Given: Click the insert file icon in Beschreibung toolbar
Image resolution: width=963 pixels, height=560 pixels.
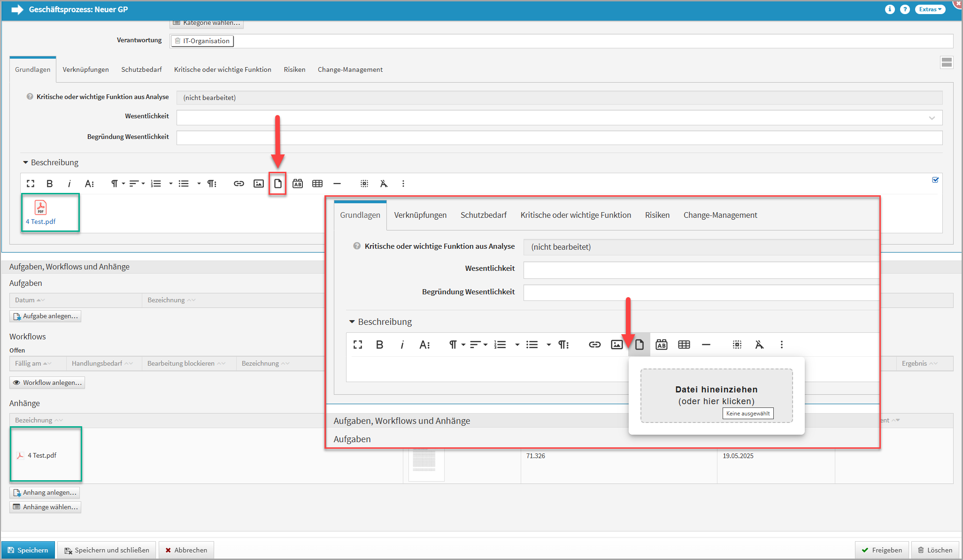Looking at the screenshot, I should point(277,184).
